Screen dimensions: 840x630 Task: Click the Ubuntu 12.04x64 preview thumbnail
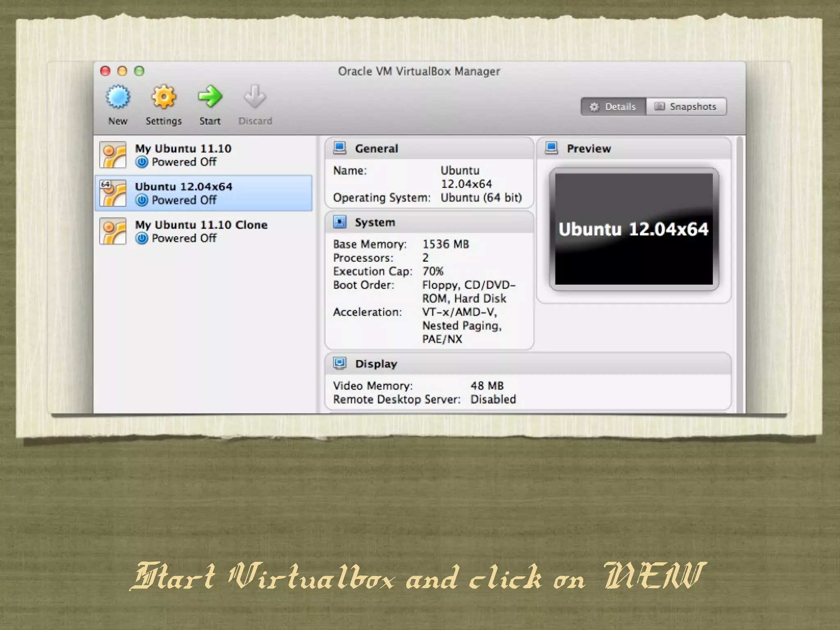click(634, 229)
